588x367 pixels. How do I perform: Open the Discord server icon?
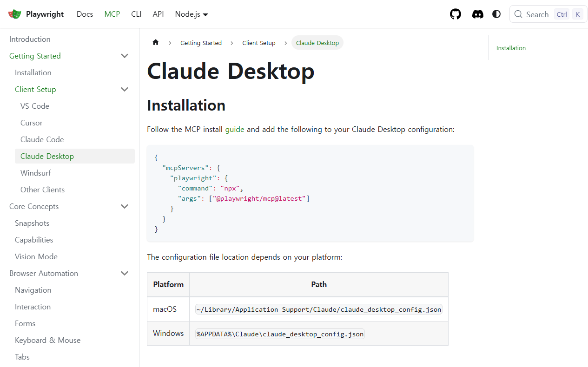point(477,14)
